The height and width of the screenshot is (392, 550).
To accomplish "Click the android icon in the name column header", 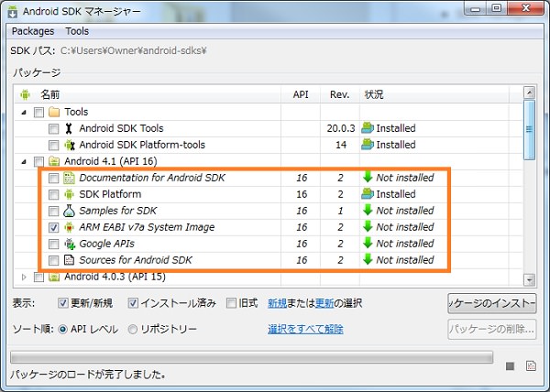I will [25, 94].
